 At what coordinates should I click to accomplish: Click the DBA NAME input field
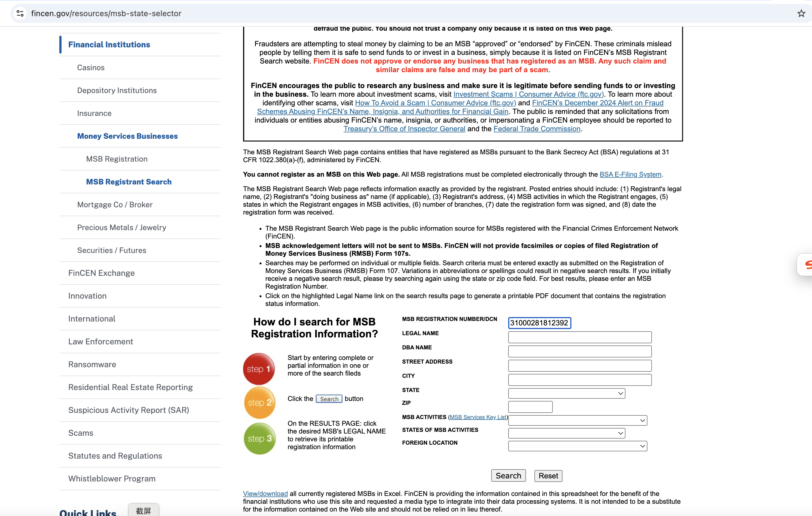[580, 351]
